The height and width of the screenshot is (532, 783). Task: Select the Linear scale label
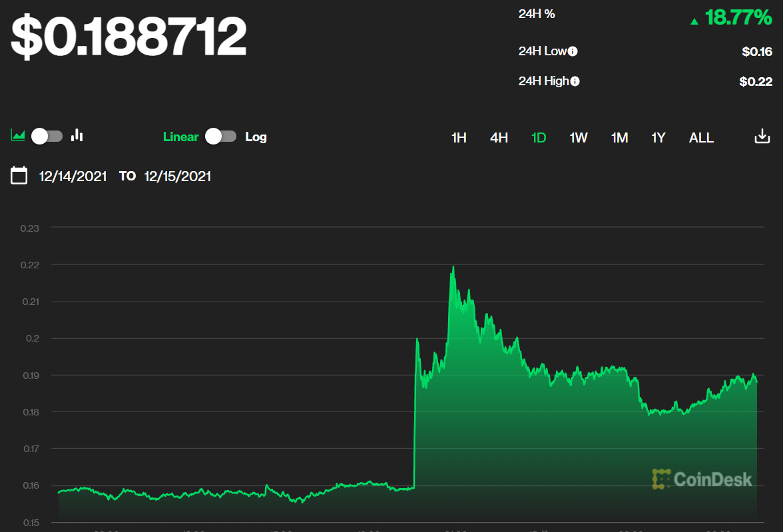(180, 137)
